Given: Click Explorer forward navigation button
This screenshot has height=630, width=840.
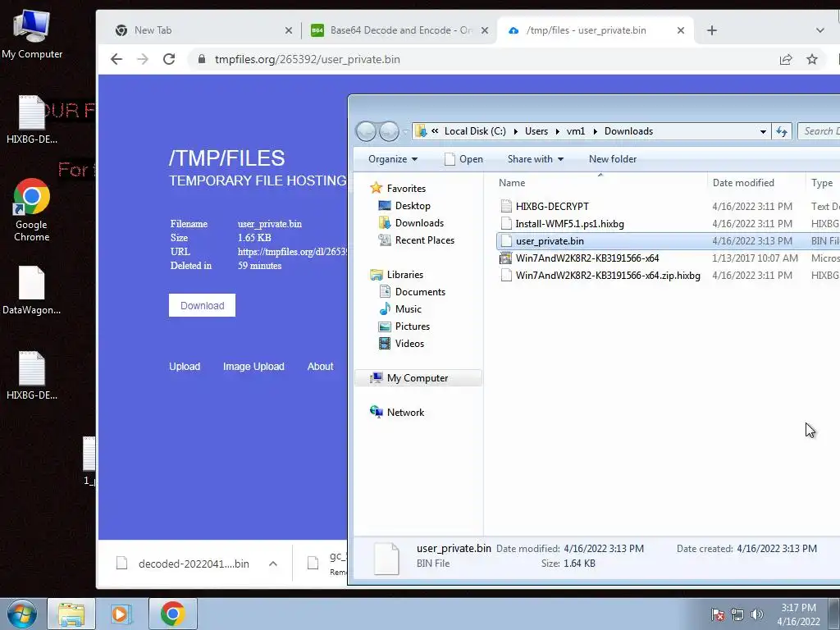Looking at the screenshot, I should click(x=390, y=131).
